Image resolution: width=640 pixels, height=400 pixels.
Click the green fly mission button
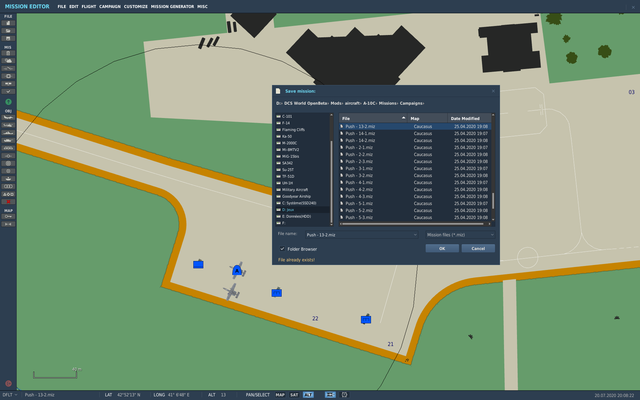8,102
